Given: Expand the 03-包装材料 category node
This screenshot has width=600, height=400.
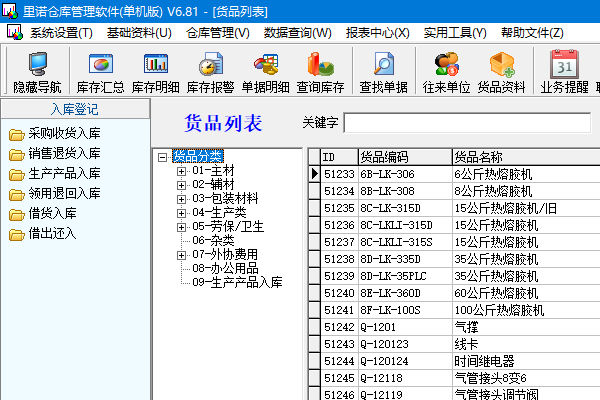Looking at the screenshot, I should (181, 199).
